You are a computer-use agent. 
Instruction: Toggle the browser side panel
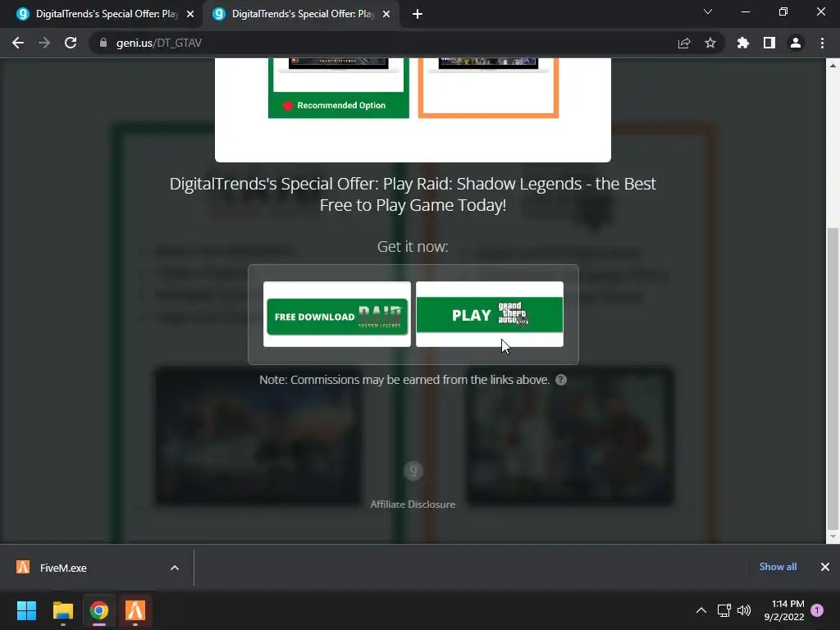[769, 43]
